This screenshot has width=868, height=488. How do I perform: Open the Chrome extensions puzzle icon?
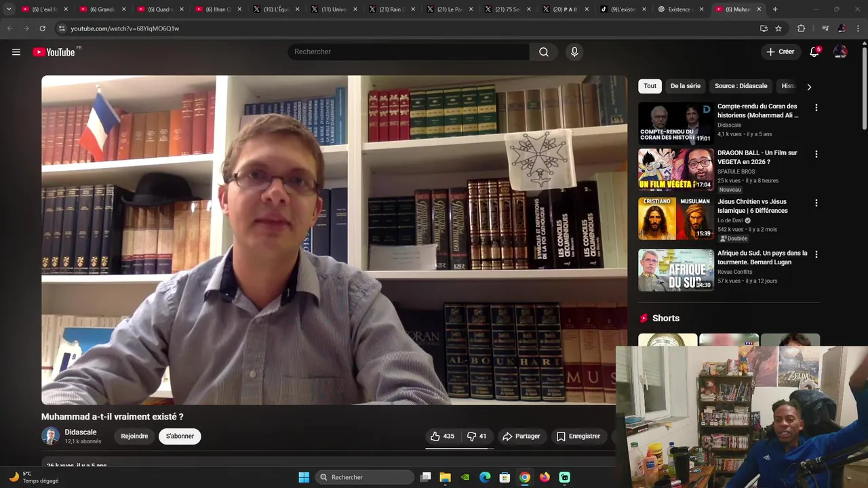click(802, 28)
